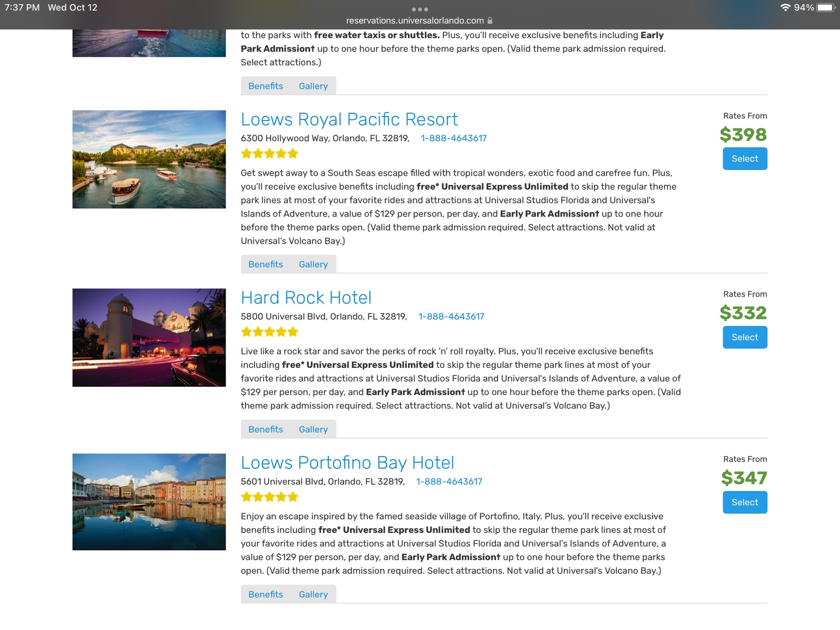Tap the three-dot multitasking icon at top

(420, 9)
